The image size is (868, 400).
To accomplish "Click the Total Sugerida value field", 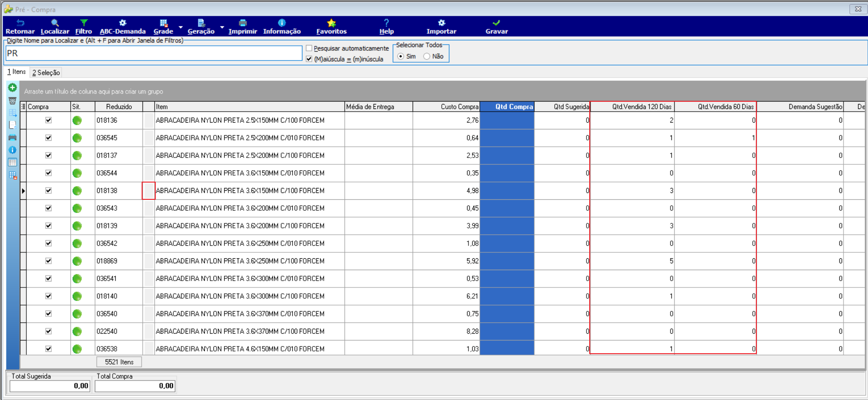I will [49, 386].
